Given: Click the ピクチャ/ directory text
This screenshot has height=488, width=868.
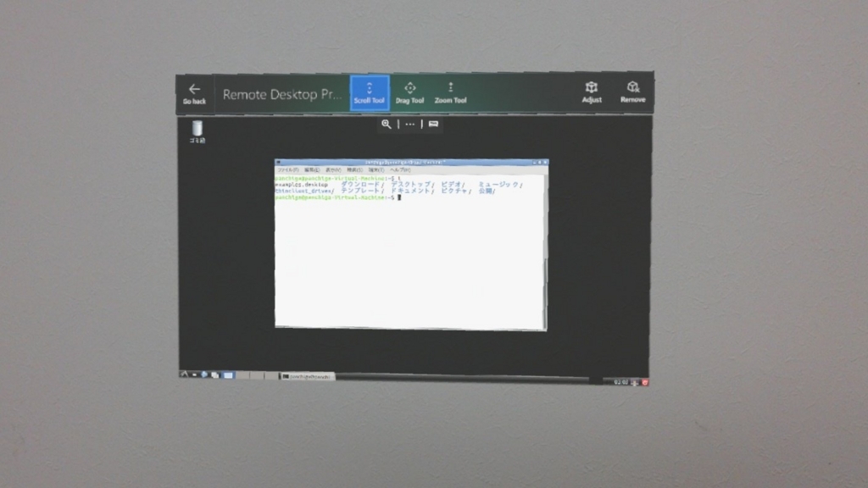Looking at the screenshot, I should tap(456, 191).
